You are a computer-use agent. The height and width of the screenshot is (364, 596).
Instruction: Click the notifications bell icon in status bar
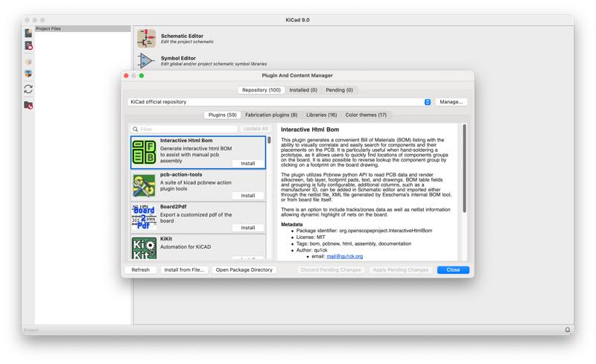click(567, 330)
